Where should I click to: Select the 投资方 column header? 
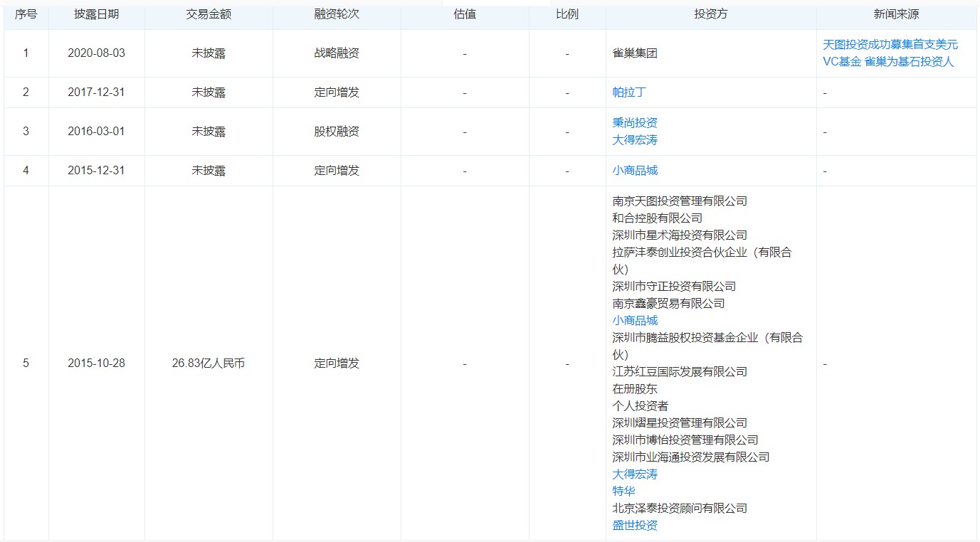[710, 15]
